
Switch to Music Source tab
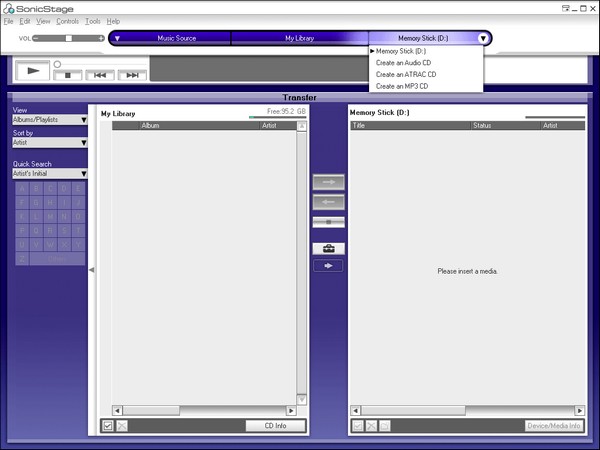click(x=177, y=38)
